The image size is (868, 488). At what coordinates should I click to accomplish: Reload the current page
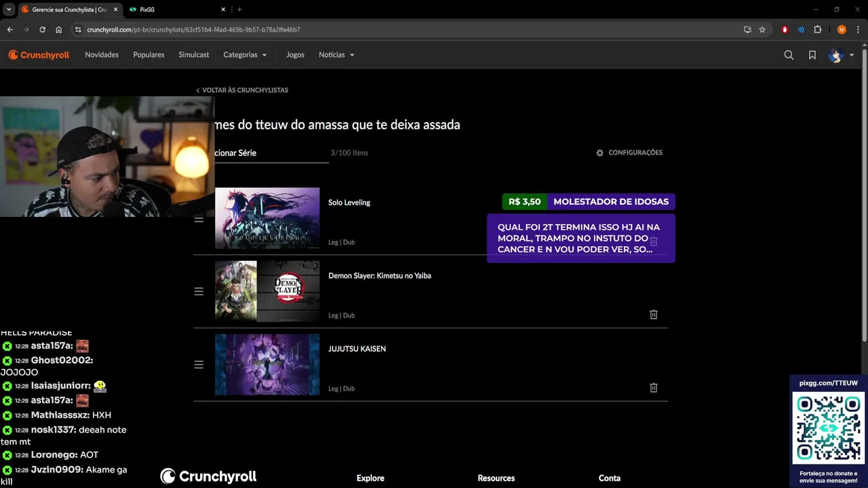point(42,30)
